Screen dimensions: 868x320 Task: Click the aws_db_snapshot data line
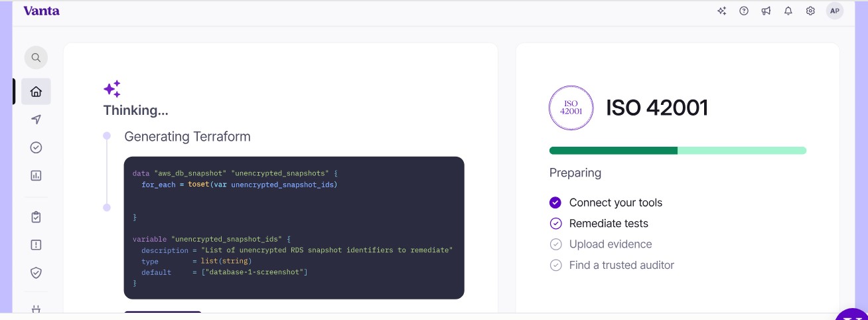(x=236, y=173)
